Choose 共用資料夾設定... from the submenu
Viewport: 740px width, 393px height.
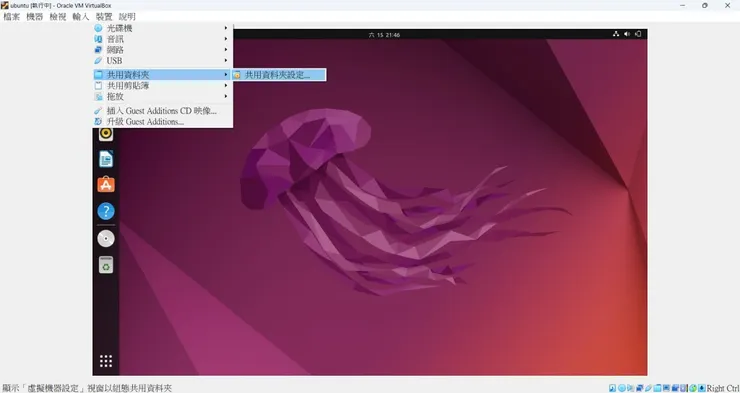click(x=278, y=75)
